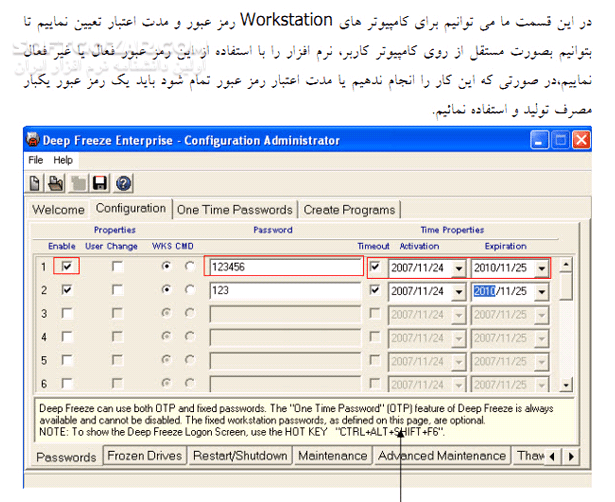Open Expiration date dropdown for row 1
This screenshot has height=502, width=615.
(x=541, y=268)
